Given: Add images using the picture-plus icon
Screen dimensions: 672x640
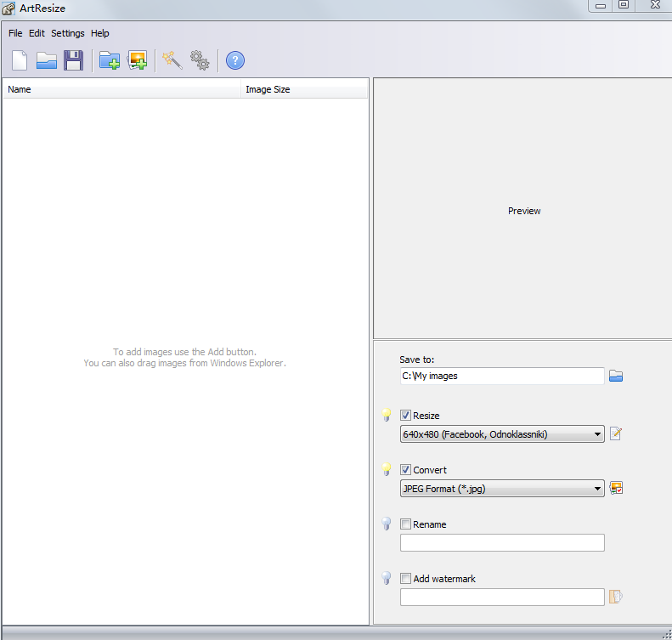Looking at the screenshot, I should click(x=137, y=60).
